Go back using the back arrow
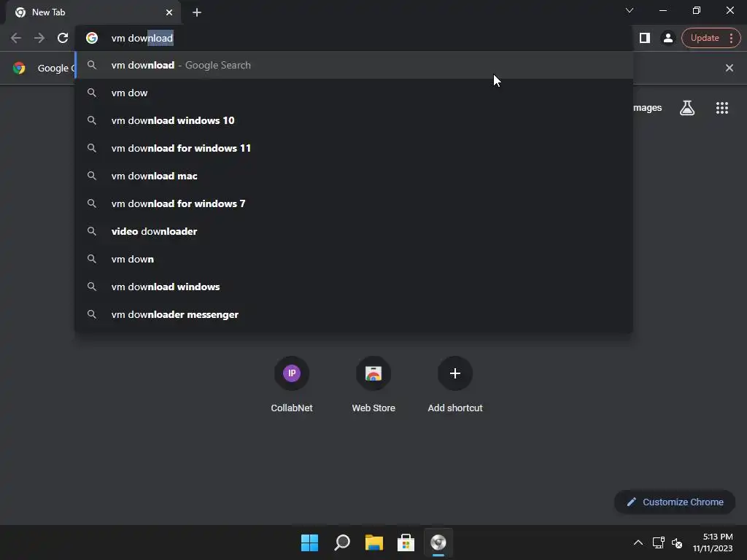 click(16, 38)
